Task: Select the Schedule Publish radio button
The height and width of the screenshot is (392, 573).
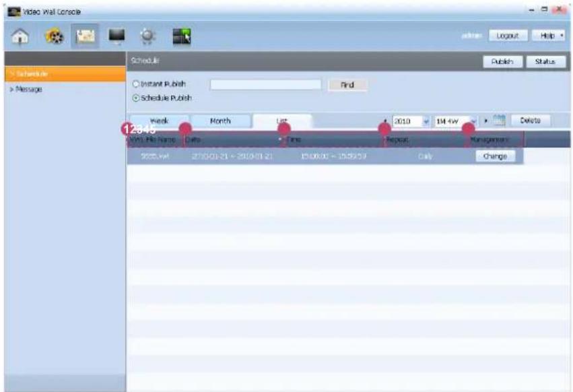Action: [136, 98]
